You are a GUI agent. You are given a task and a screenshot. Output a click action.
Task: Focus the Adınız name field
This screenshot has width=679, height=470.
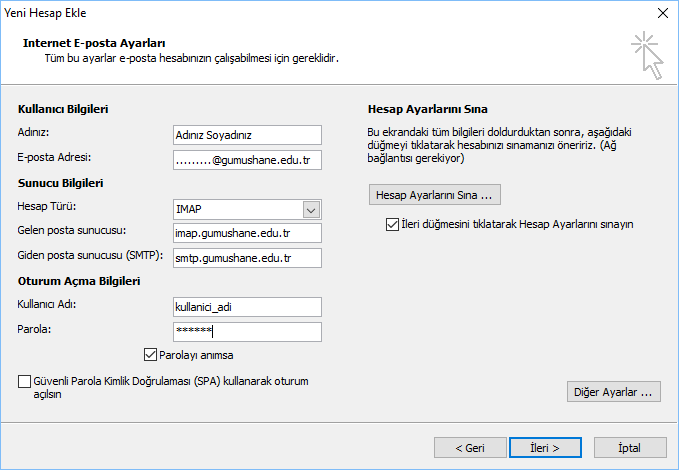pyautogui.click(x=246, y=135)
